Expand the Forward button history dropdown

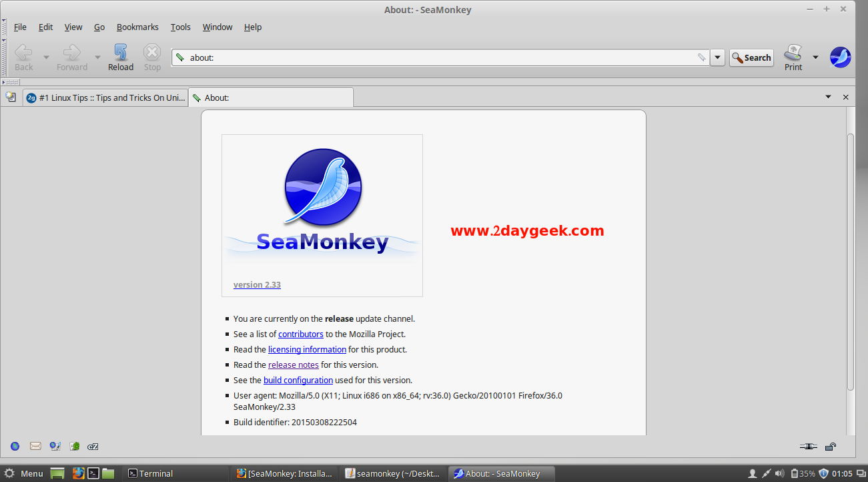coord(97,57)
